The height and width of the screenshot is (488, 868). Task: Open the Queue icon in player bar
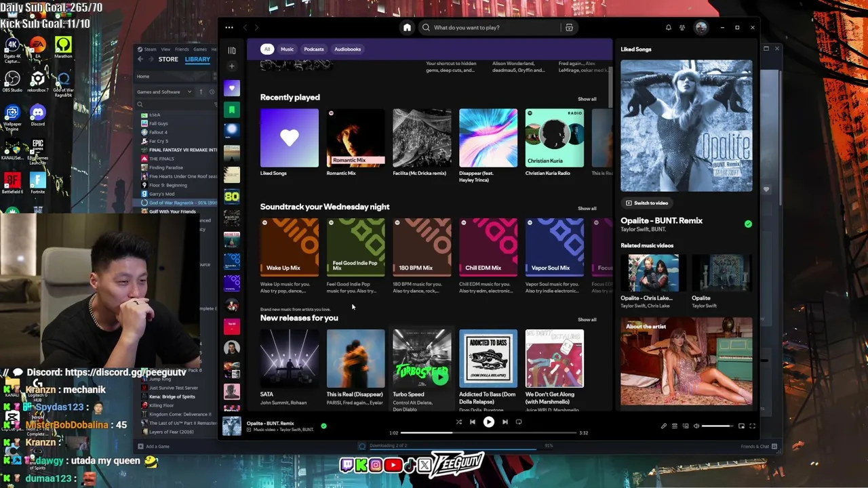(674, 426)
